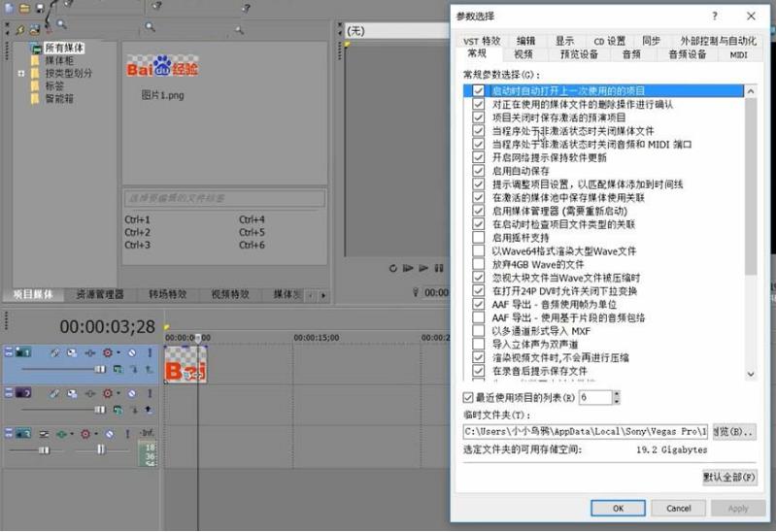This screenshot has width=776, height=532.
Task: Click the help question mark in the 参数选择 dialog
Action: coord(714,16)
